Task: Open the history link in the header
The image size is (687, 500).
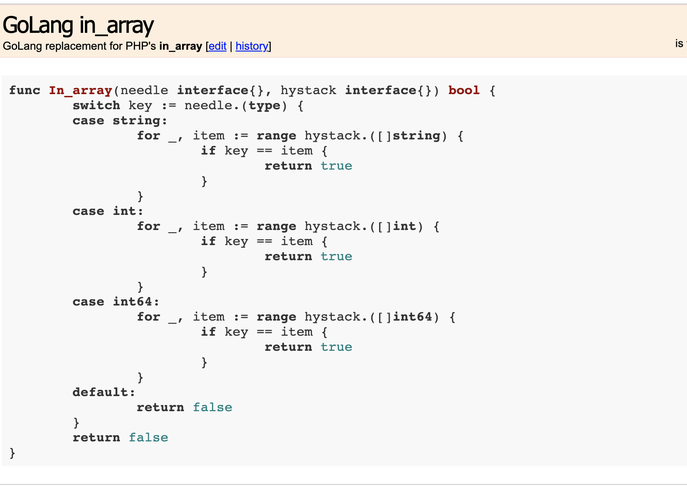Action: coord(252,46)
